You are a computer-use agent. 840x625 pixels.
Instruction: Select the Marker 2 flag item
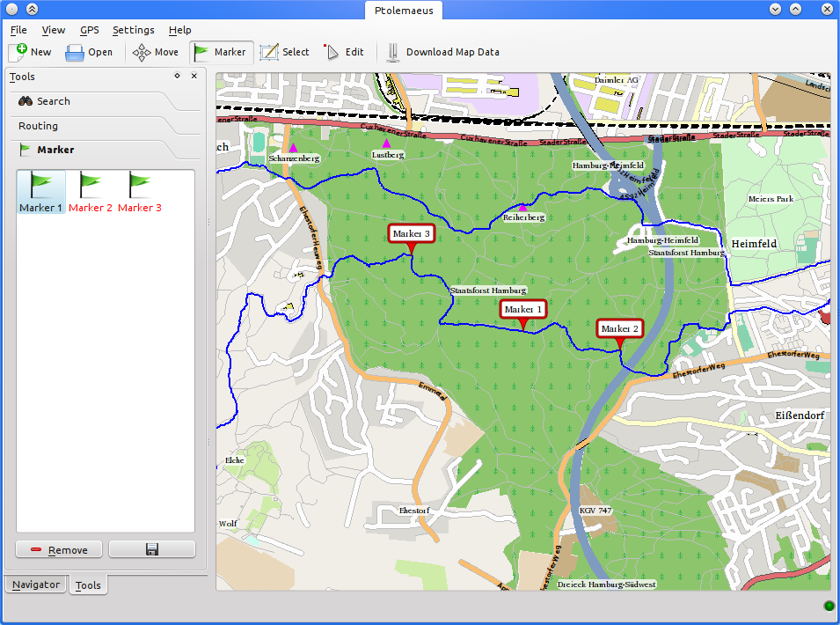pyautogui.click(x=91, y=193)
